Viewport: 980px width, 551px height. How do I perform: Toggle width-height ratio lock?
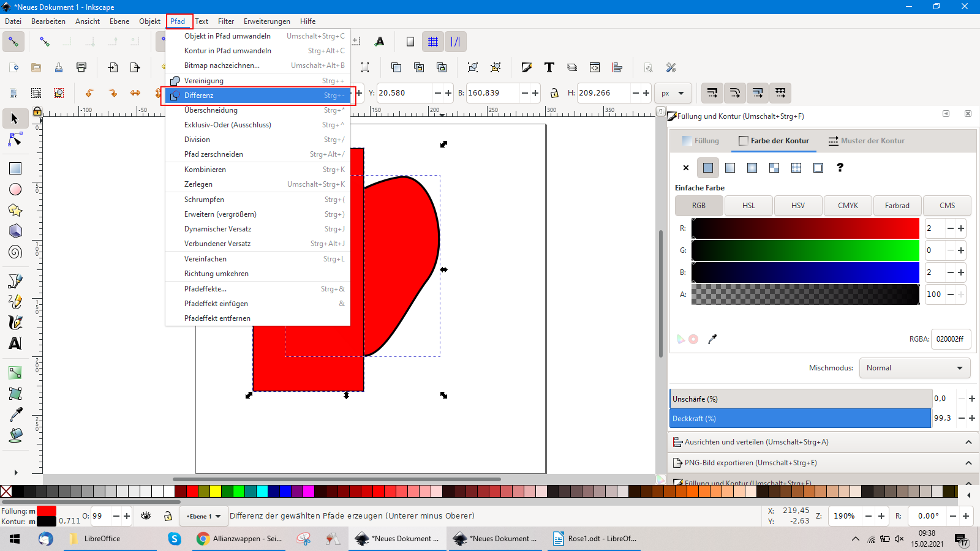[554, 93]
